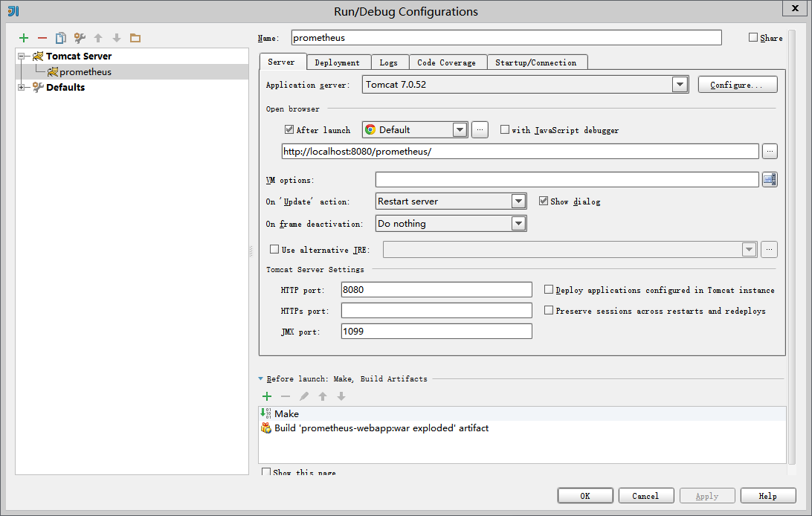
Task: Move configuration down arrow in left toolbar
Action: click(117, 38)
